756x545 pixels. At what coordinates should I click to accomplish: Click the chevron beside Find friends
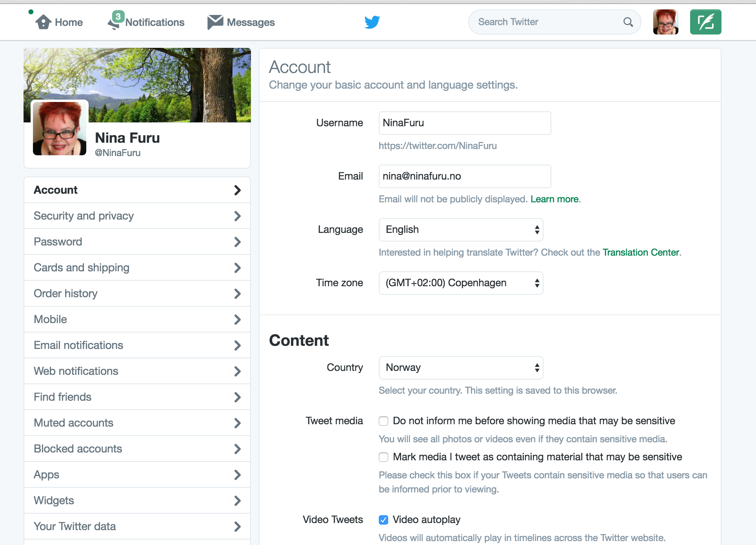237,397
